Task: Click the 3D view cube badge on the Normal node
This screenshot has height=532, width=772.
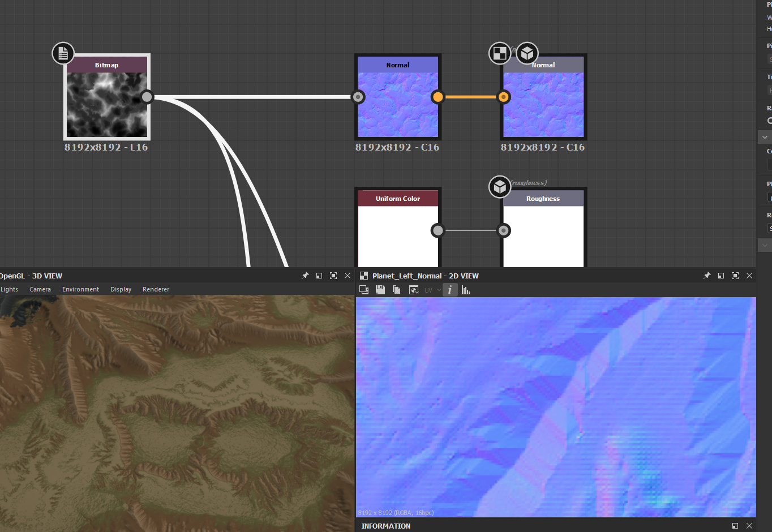Action: coord(526,53)
